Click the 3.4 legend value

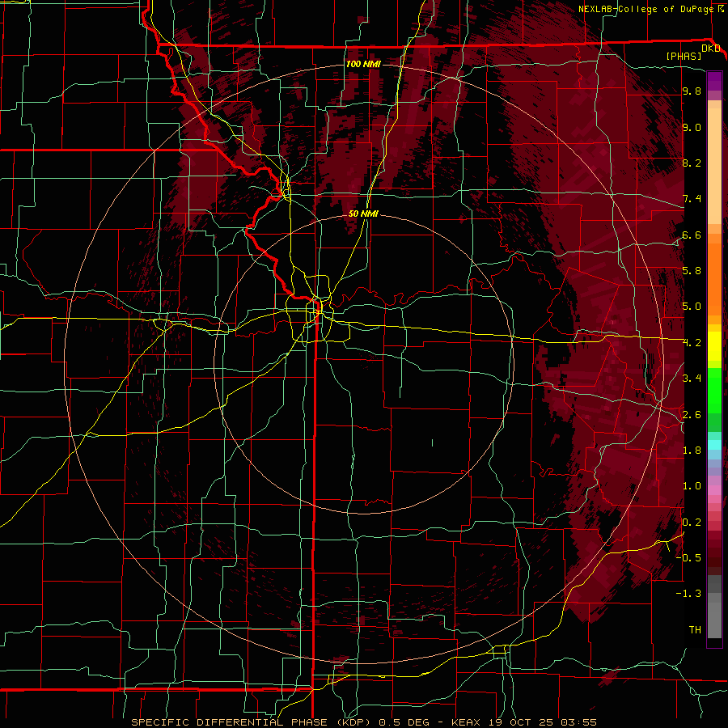click(x=692, y=379)
